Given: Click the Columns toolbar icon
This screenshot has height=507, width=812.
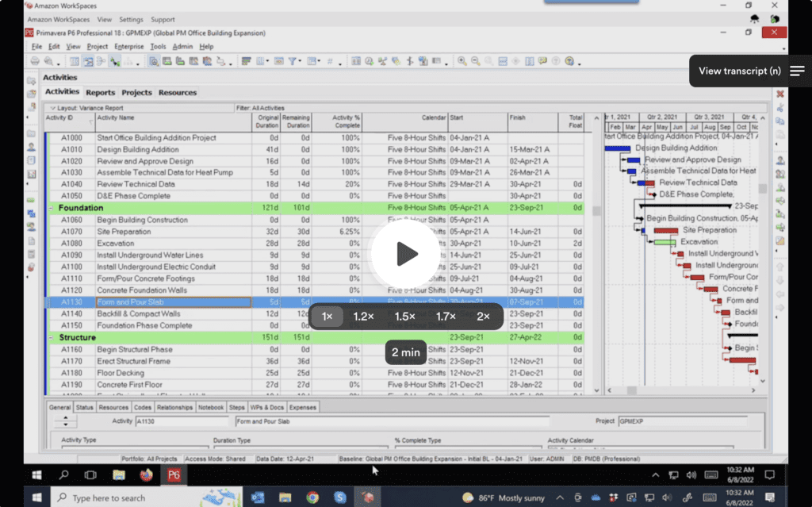Looking at the screenshot, I should coord(259,61).
